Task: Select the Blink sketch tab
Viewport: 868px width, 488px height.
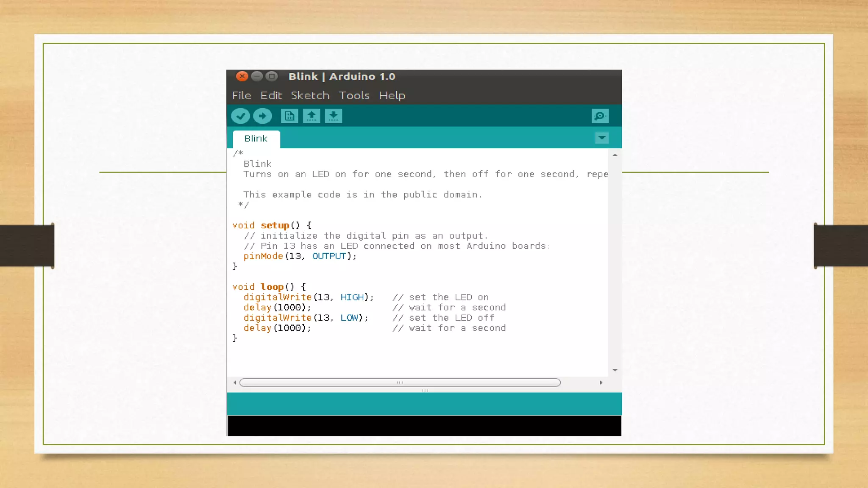Action: pos(256,139)
